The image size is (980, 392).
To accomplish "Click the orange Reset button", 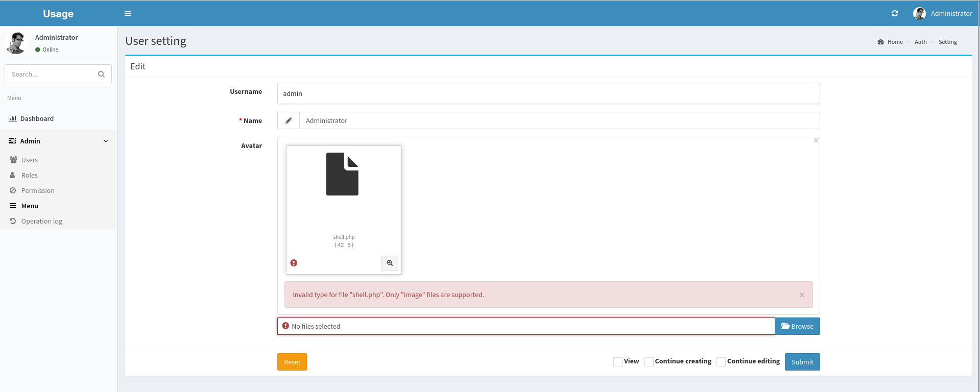I will [292, 362].
